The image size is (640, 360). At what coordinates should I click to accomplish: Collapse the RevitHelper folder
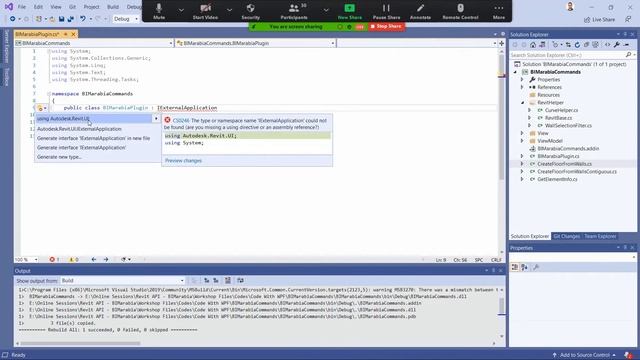pos(522,103)
